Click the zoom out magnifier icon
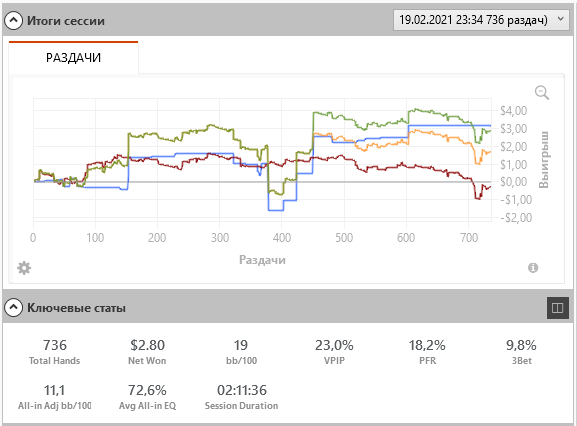Viewport: 577px width, 426px height. click(x=542, y=92)
